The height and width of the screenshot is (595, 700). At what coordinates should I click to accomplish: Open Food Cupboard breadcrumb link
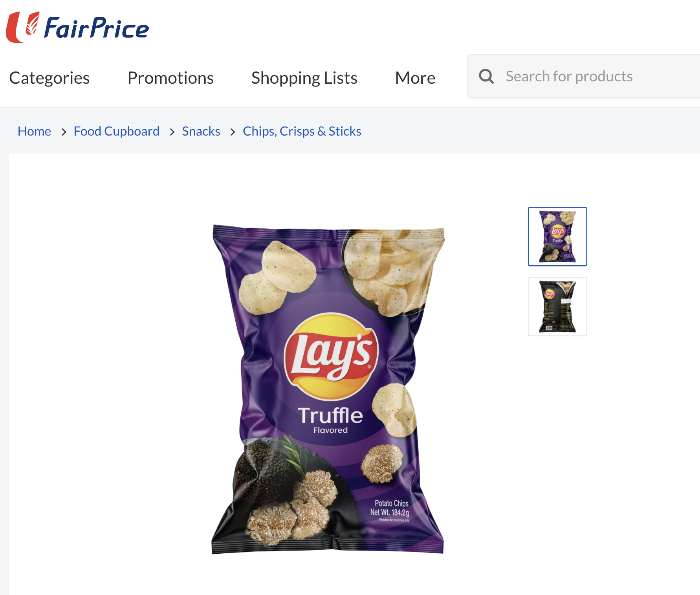[117, 131]
